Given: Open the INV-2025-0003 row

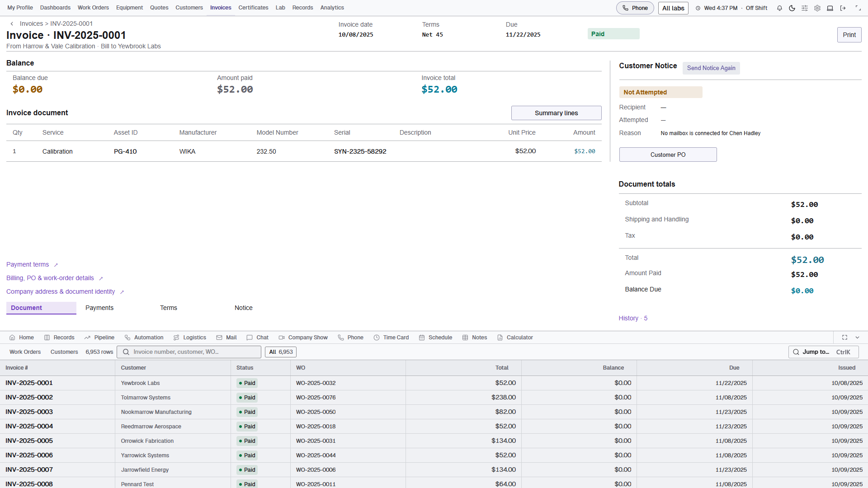Looking at the screenshot, I should pos(434,412).
